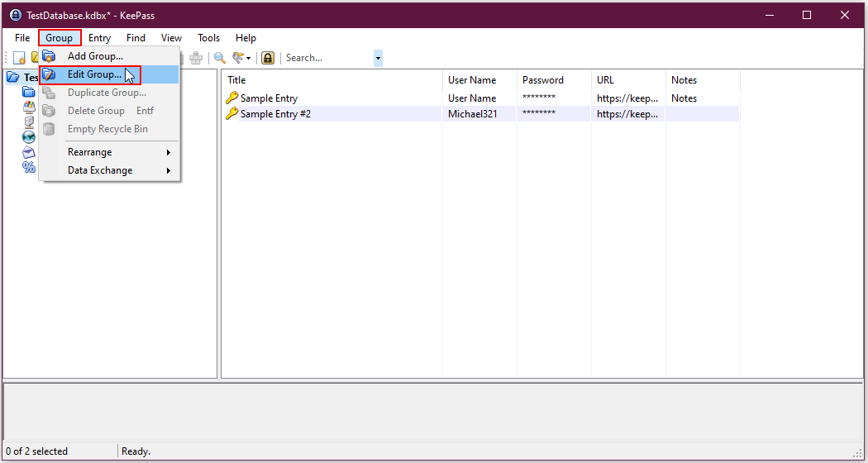Expand the Data Exchange submenu
This screenshot has width=868, height=463.
[109, 170]
